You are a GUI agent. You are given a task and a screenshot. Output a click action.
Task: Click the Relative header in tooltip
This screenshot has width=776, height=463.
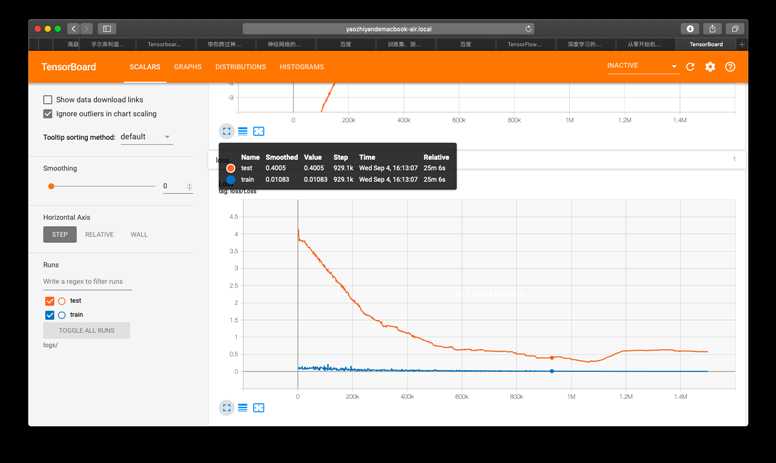[436, 157]
